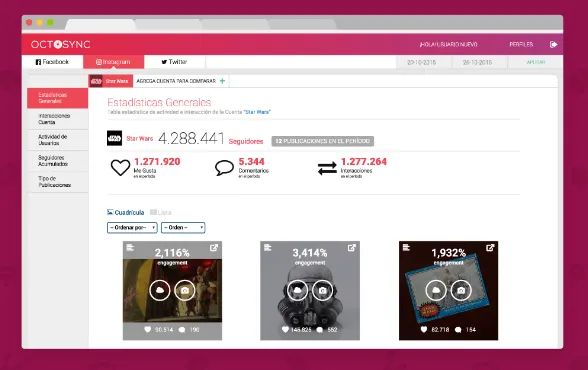The image size is (588, 370).
Task: Open the Facebook tab
Action: tap(52, 62)
